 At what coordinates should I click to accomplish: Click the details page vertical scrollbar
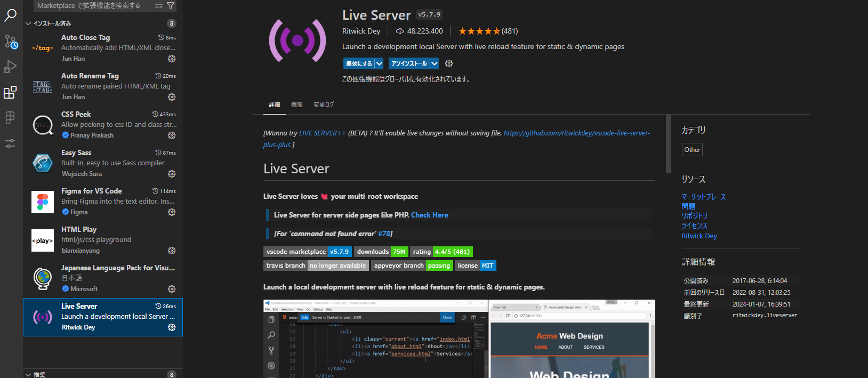click(669, 144)
